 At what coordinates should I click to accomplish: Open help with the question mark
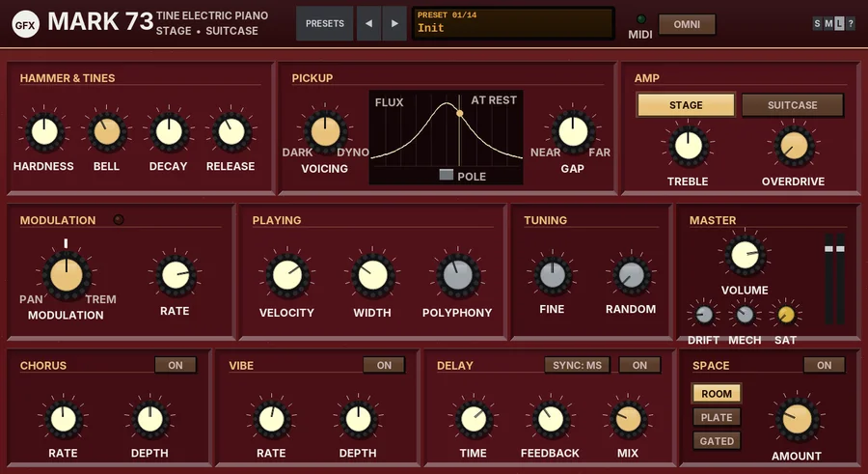coord(851,23)
